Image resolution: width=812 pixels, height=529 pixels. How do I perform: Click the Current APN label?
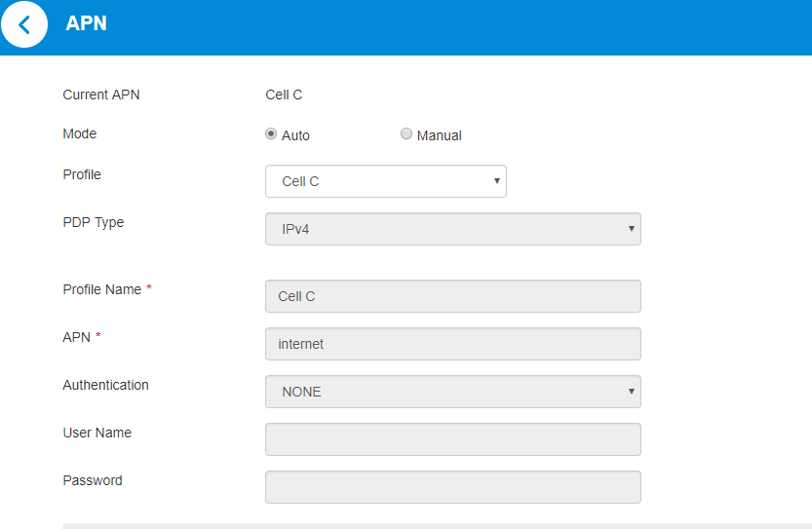coord(101,94)
